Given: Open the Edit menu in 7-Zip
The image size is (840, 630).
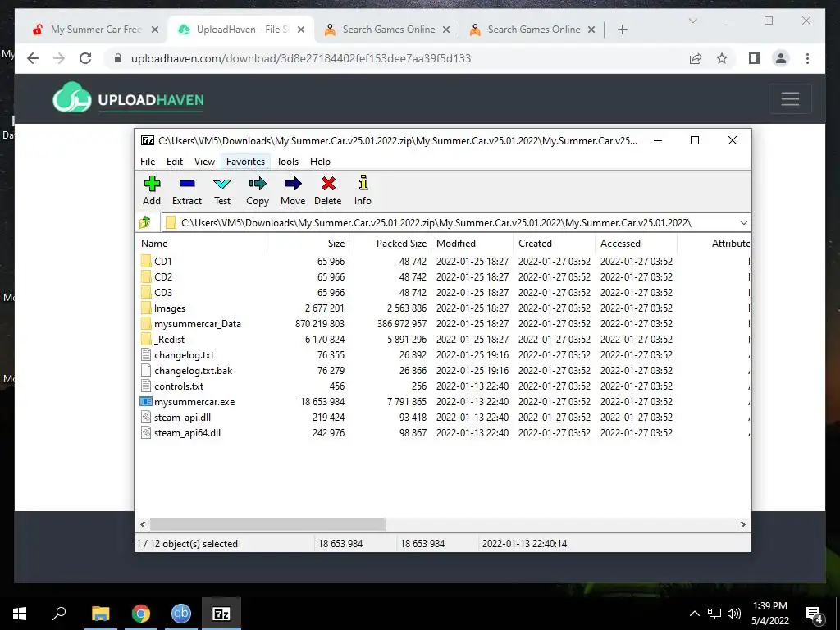Looking at the screenshot, I should tap(175, 162).
